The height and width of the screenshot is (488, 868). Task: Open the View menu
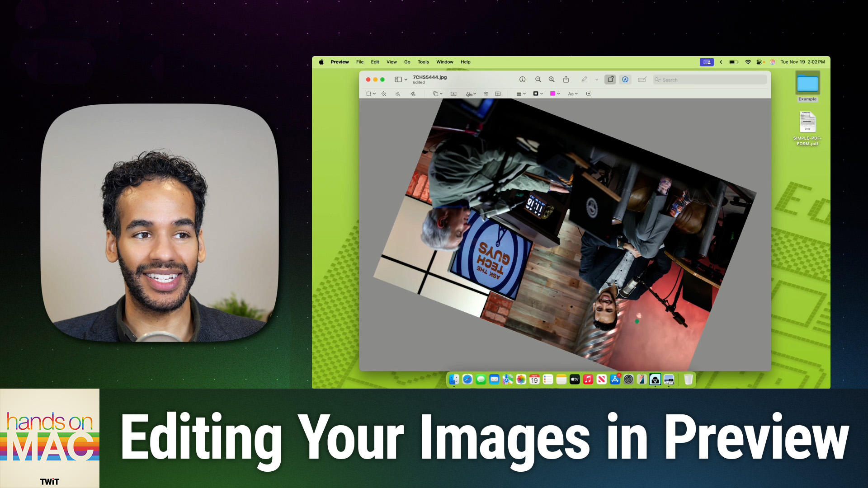pyautogui.click(x=392, y=62)
